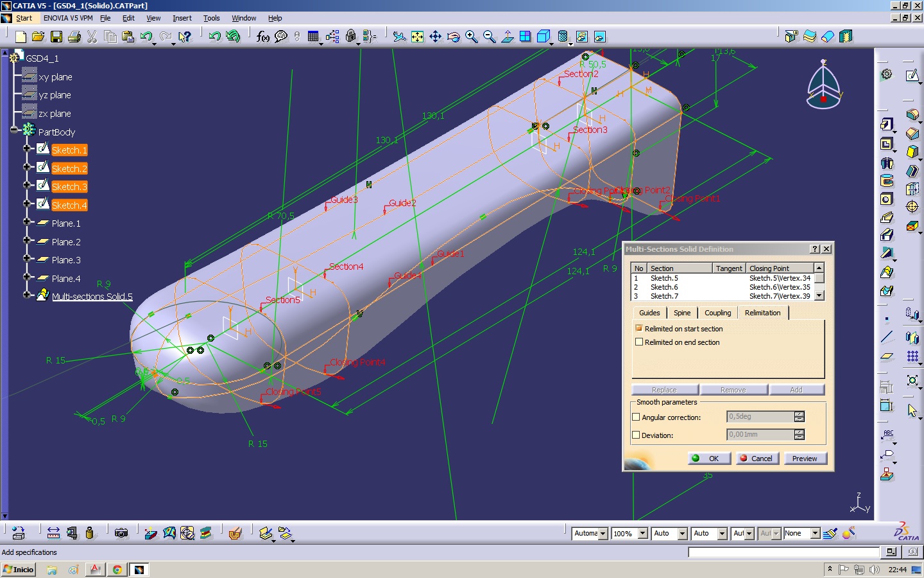Click the Zoom Out magnifier icon

click(489, 37)
